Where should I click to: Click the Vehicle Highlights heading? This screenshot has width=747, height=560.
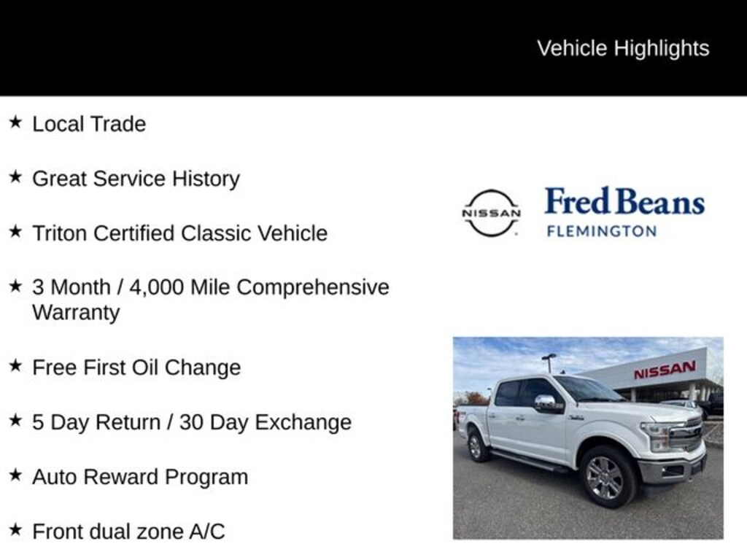(x=623, y=48)
